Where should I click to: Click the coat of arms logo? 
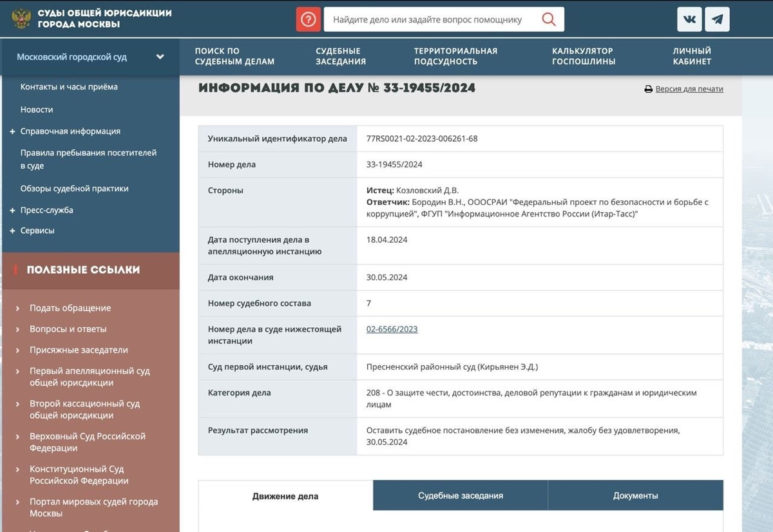[21, 19]
